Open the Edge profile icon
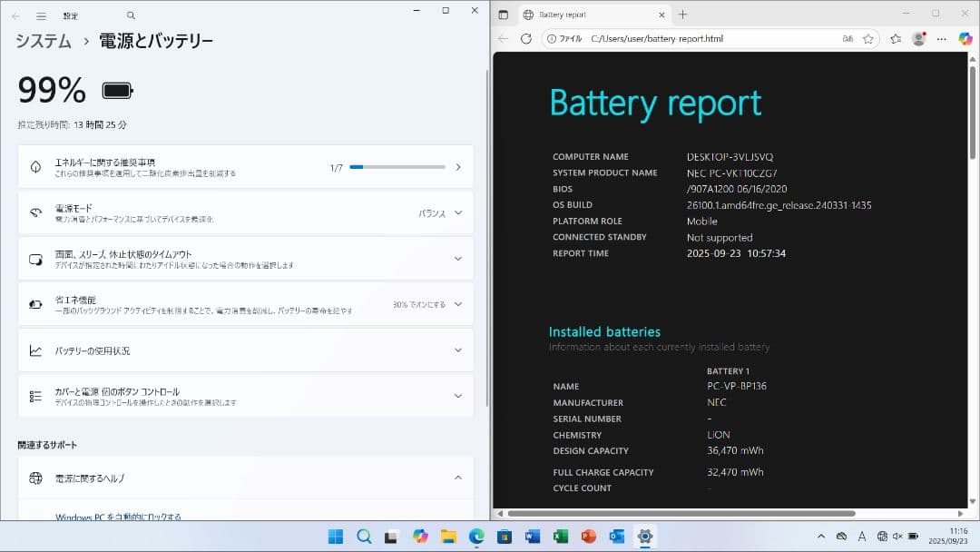Screen dimensions: 980x552 coord(917,38)
